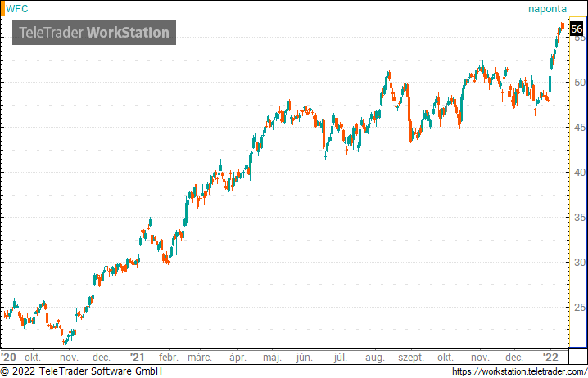
Task: Click the 30 price axis label
Action: coord(580,263)
